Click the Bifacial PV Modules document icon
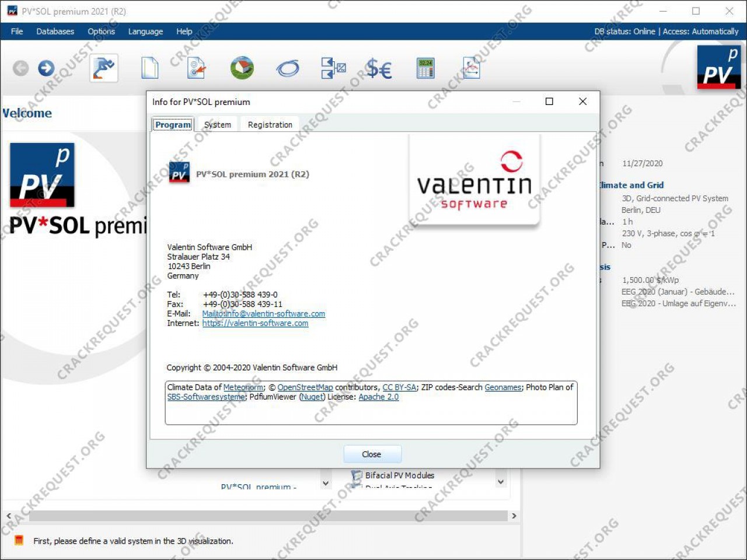Image resolution: width=747 pixels, height=560 pixels. pos(356,477)
